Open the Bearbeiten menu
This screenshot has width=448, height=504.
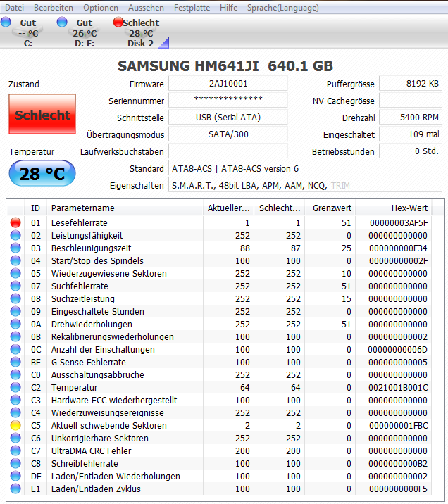click(54, 8)
